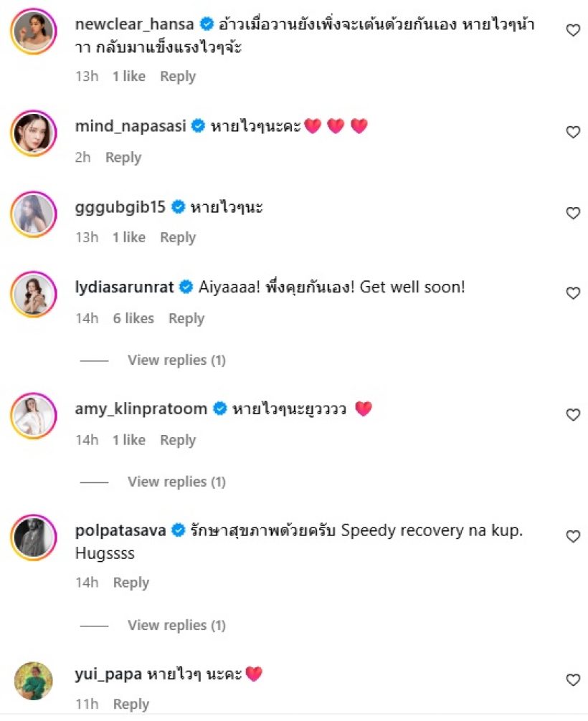Like yui_papa's comment
The image size is (588, 721).
click(x=573, y=679)
